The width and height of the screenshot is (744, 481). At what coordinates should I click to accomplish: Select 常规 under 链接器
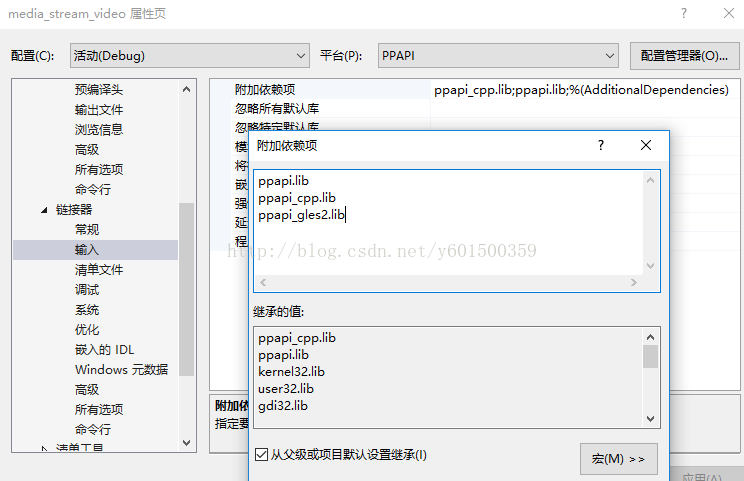[x=87, y=230]
